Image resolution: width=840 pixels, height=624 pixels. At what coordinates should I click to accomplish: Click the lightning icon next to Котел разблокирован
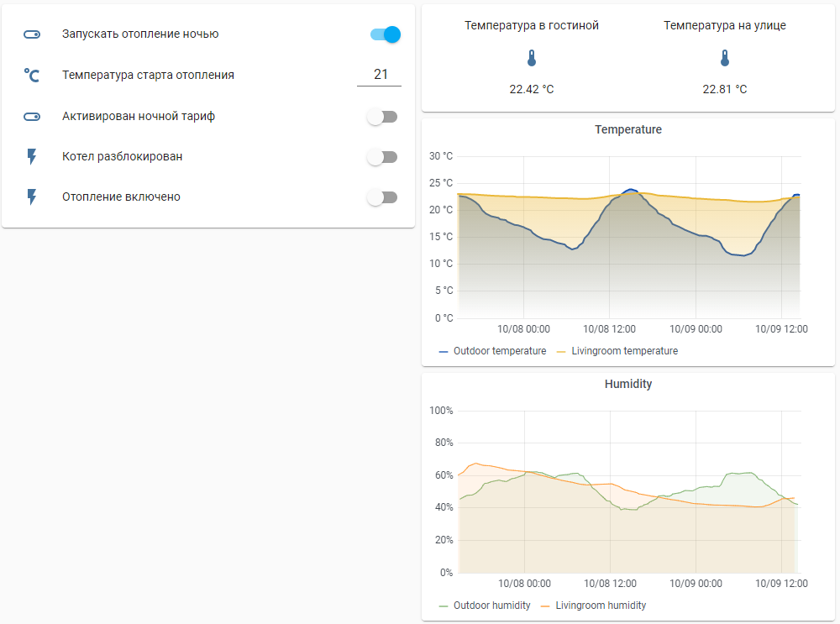tap(31, 156)
